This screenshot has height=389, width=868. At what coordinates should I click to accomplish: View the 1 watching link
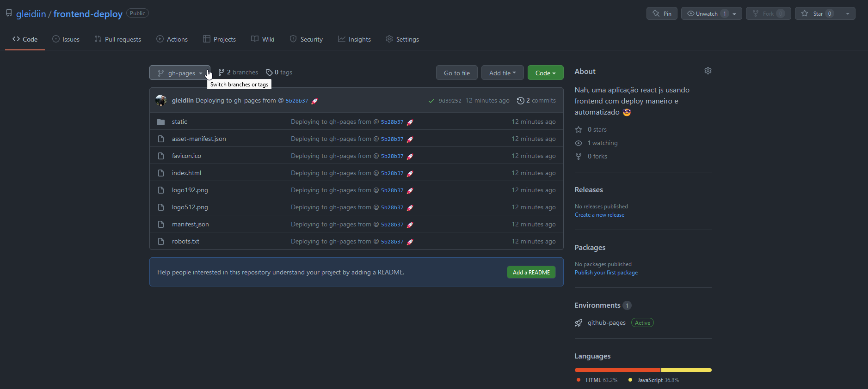[596, 143]
